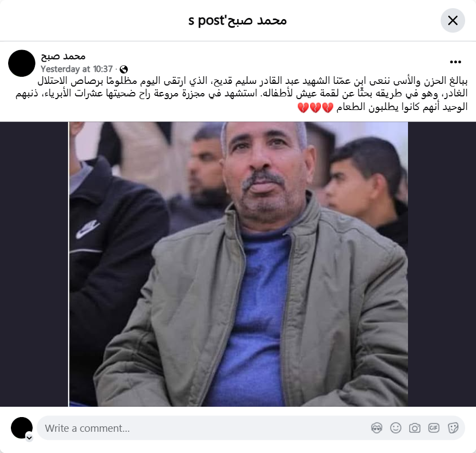Image resolution: width=476 pixels, height=453 pixels.
Task: Open the avatar sticker picker in comment box
Action: tap(376, 428)
